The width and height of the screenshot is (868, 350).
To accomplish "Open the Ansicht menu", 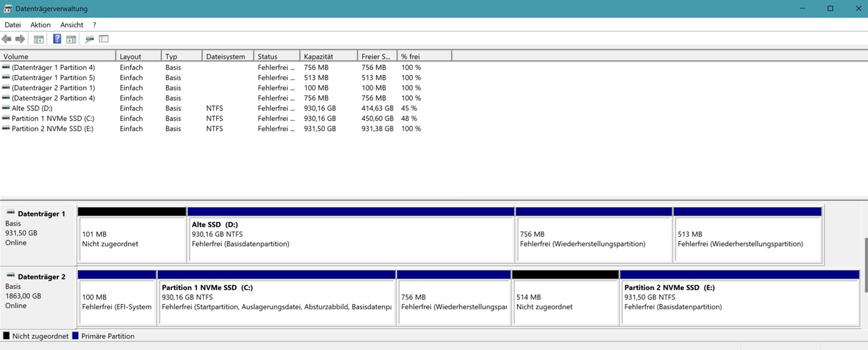I will (72, 25).
